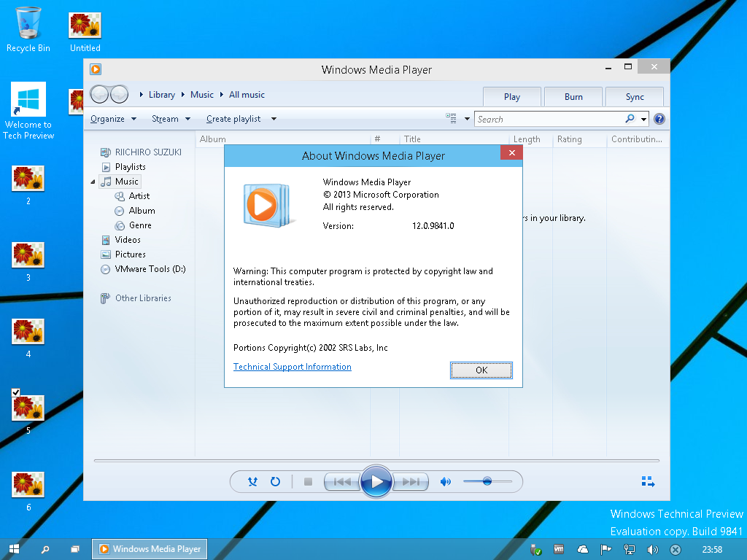
Task: Sort by the Album column header
Action: (x=283, y=139)
